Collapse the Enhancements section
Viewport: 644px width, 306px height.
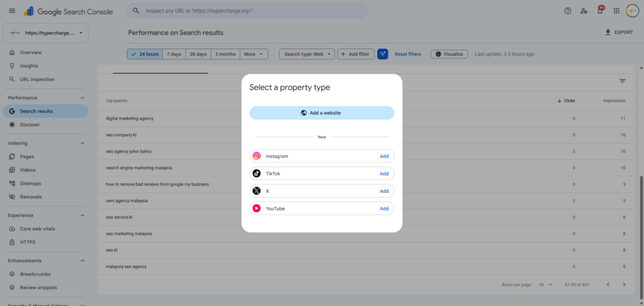coord(82,261)
